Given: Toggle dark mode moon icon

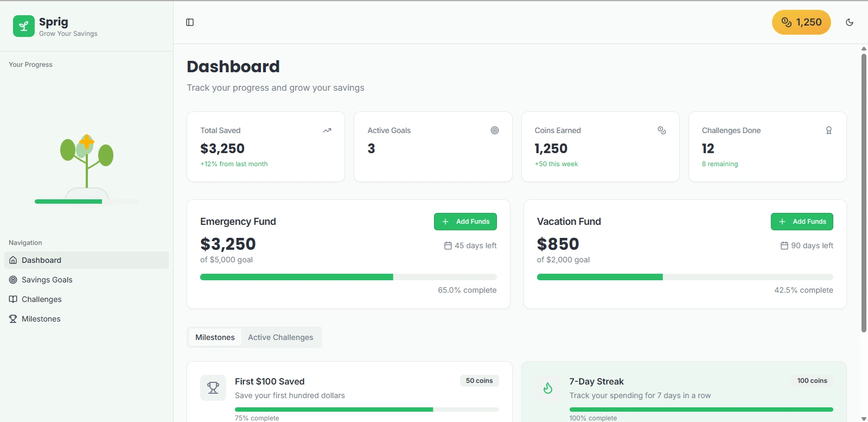Looking at the screenshot, I should coord(850,22).
